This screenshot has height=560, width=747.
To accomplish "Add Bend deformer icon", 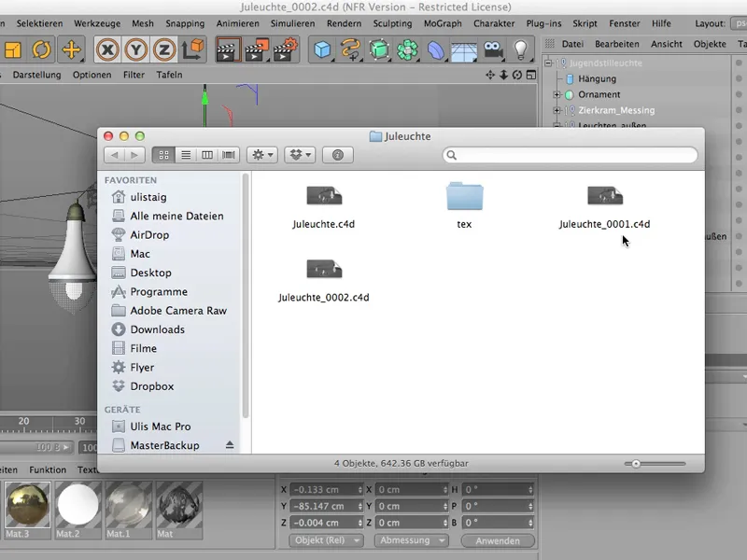I will [435, 49].
